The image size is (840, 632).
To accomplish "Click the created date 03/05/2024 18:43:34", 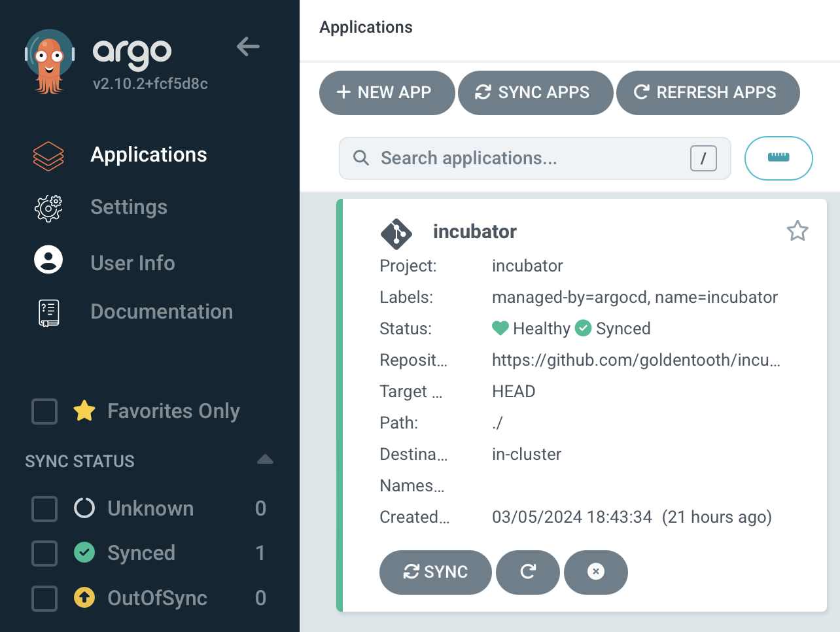I will coord(572,517).
